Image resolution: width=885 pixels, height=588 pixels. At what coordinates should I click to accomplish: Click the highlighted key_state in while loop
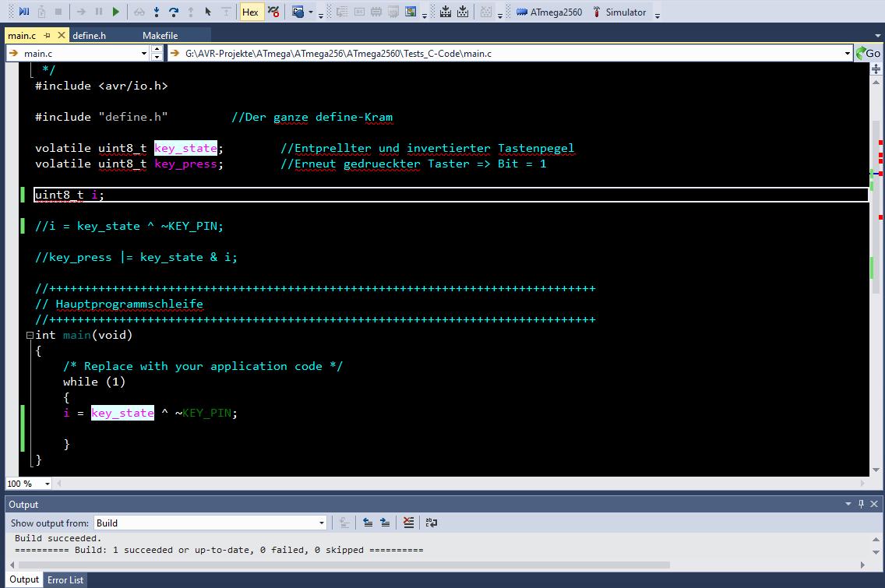(122, 413)
